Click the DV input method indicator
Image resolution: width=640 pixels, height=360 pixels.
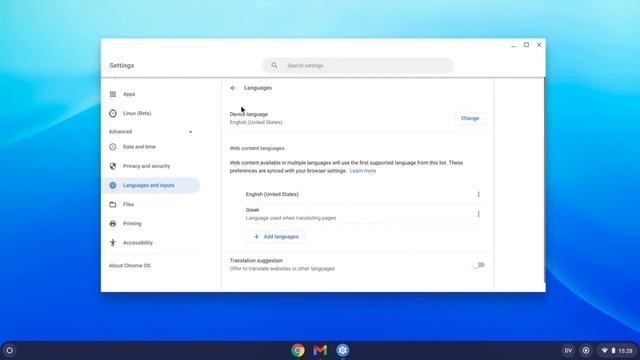(568, 351)
